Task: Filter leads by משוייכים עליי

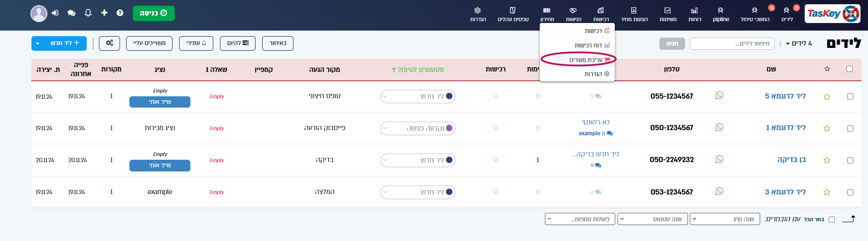Action: click(x=149, y=43)
